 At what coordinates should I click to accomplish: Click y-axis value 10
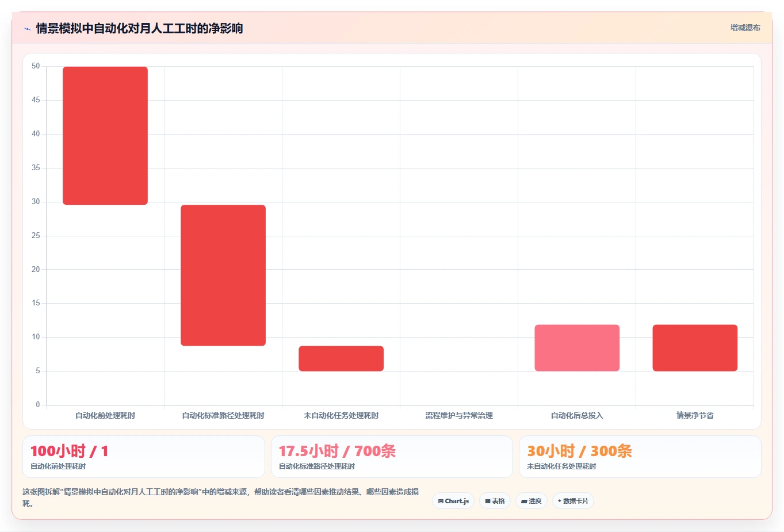[x=36, y=337]
